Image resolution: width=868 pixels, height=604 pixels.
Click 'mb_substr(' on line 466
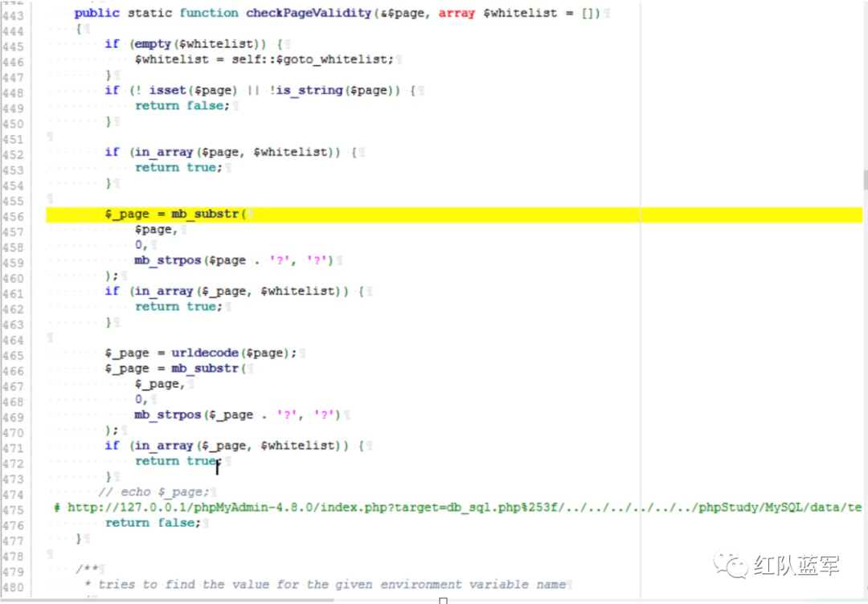pos(208,369)
